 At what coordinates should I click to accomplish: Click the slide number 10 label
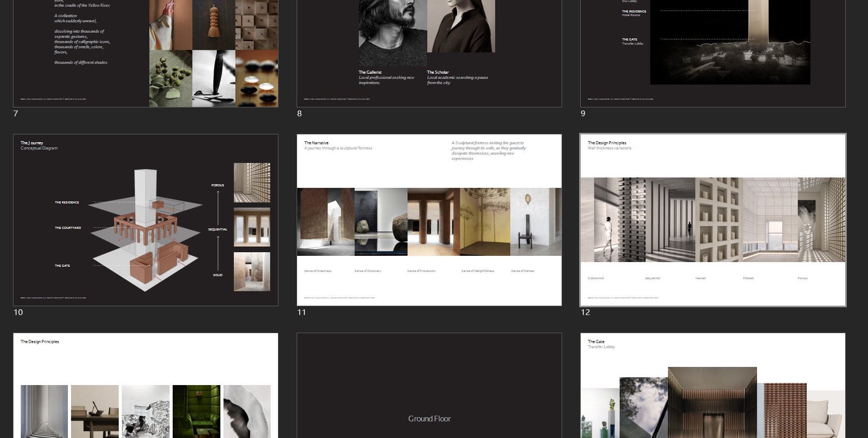pos(18,312)
